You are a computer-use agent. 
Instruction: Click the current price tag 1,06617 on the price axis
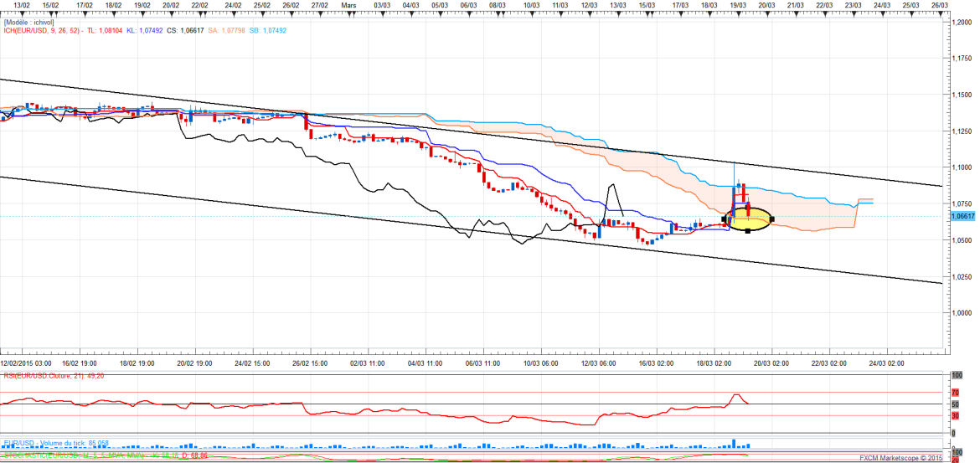962,216
